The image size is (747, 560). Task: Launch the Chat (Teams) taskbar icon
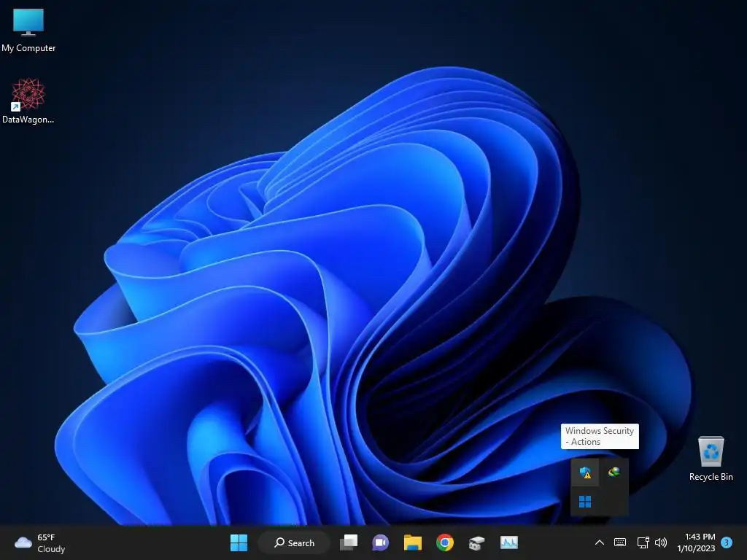coord(380,542)
